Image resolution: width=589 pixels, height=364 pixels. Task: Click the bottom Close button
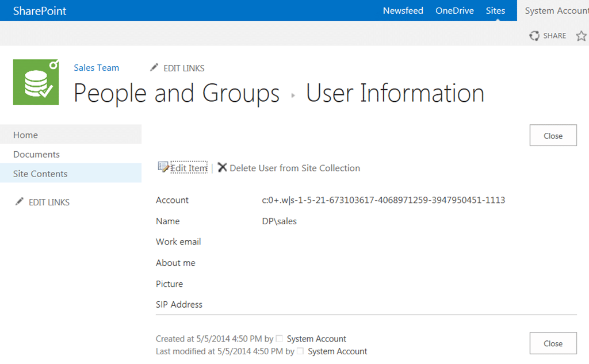click(553, 343)
